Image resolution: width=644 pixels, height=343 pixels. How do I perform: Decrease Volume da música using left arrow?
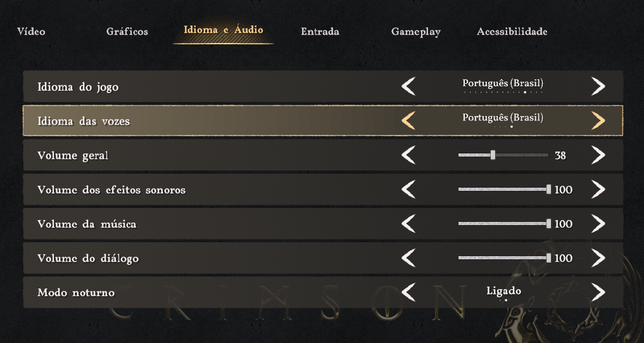click(408, 224)
